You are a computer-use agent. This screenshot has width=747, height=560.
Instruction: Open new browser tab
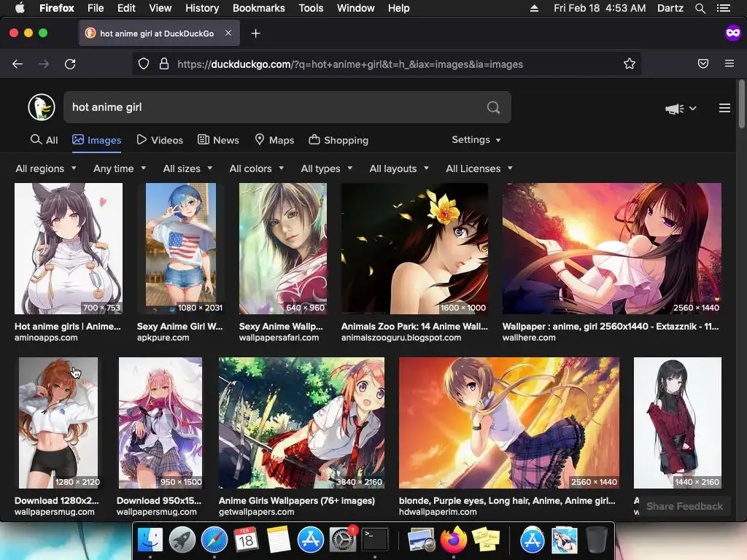pyautogui.click(x=256, y=34)
